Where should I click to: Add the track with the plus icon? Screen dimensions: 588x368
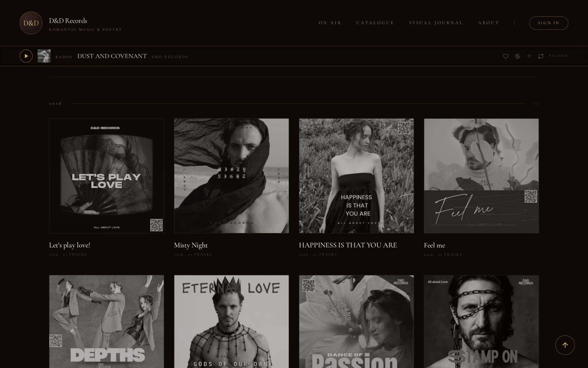(529, 56)
